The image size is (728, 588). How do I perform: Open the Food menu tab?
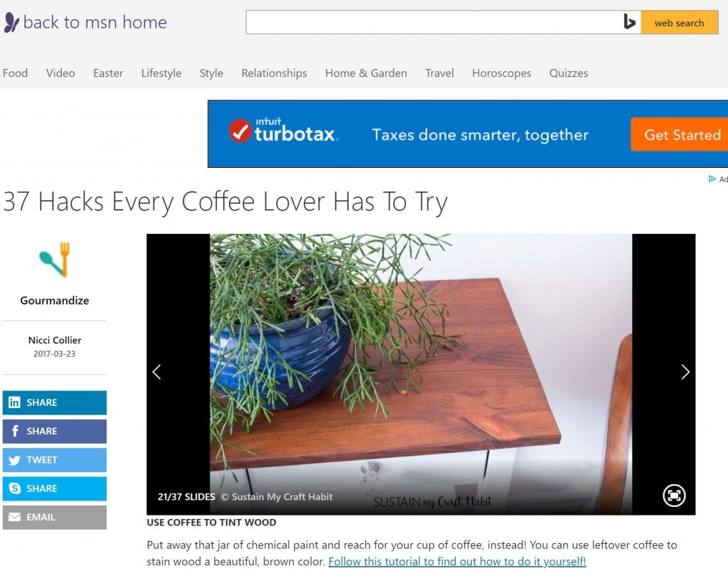pyautogui.click(x=16, y=73)
